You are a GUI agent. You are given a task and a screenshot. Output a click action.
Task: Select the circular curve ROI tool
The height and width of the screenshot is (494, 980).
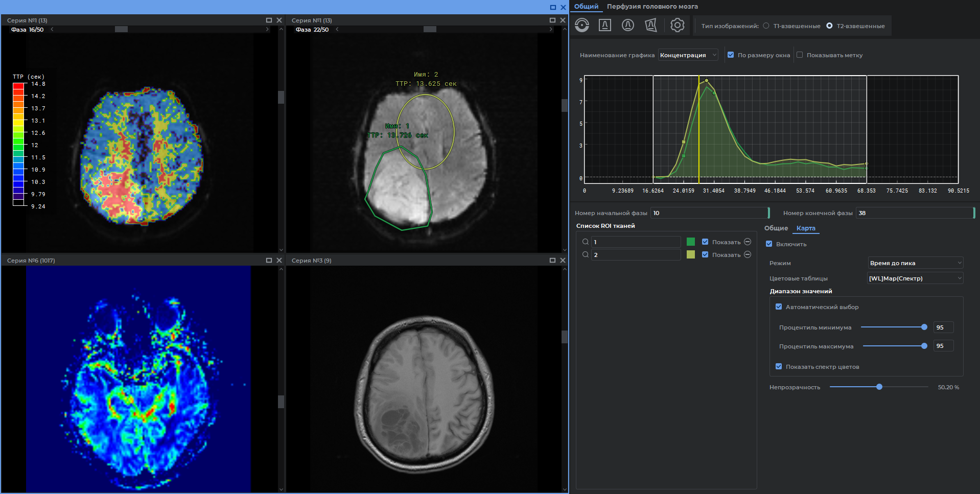628,25
